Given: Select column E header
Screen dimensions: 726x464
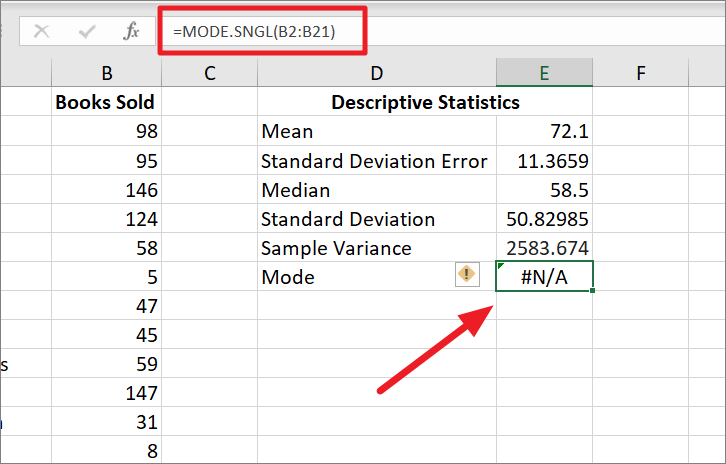Looking at the screenshot, I should tap(544, 73).
